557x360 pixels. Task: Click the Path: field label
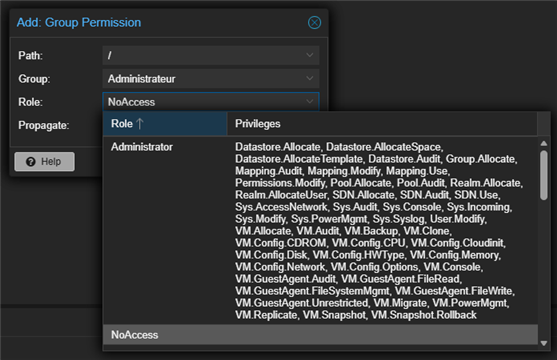(31, 55)
